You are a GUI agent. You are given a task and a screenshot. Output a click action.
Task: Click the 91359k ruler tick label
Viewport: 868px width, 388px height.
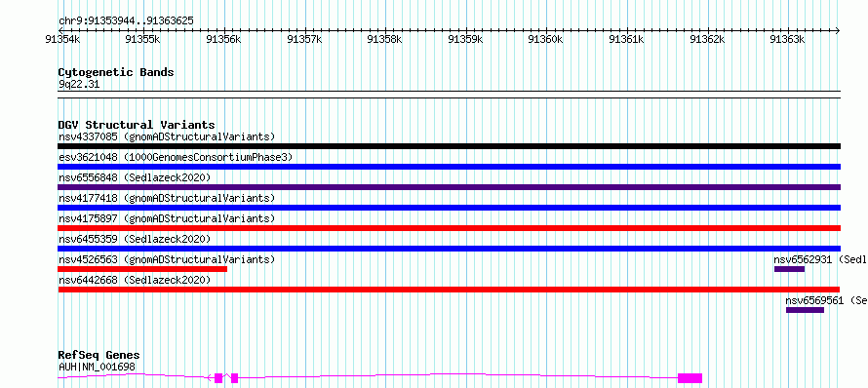tap(466, 39)
